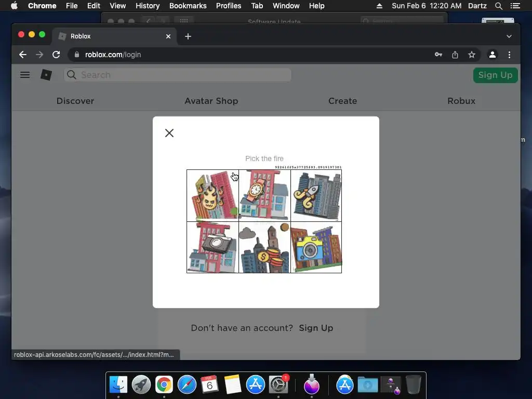Image resolution: width=532 pixels, height=399 pixels.
Task: Open the Trash in the Dock
Action: (x=413, y=384)
